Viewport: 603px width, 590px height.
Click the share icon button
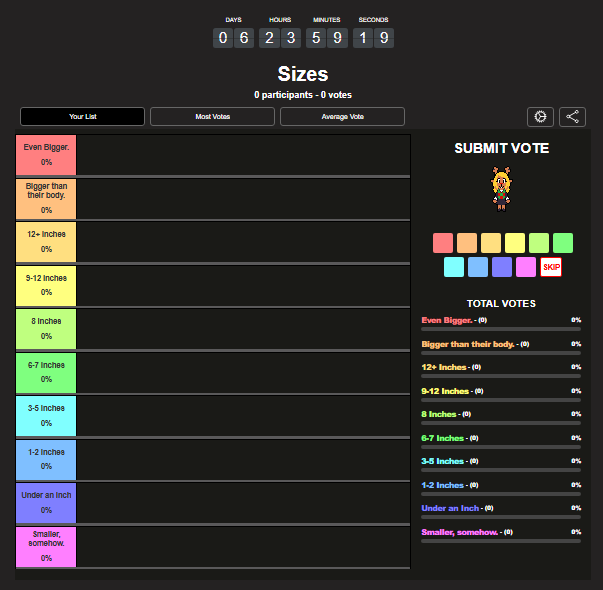tap(572, 117)
